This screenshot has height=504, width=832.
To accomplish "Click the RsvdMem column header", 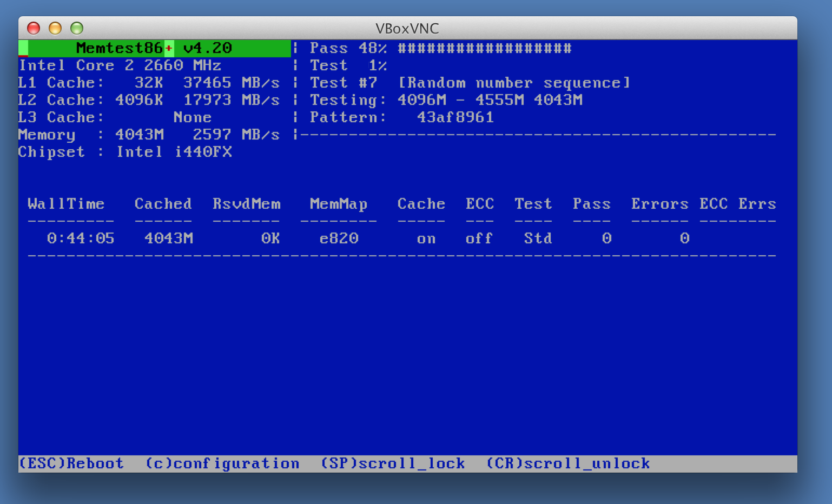I will (246, 204).
